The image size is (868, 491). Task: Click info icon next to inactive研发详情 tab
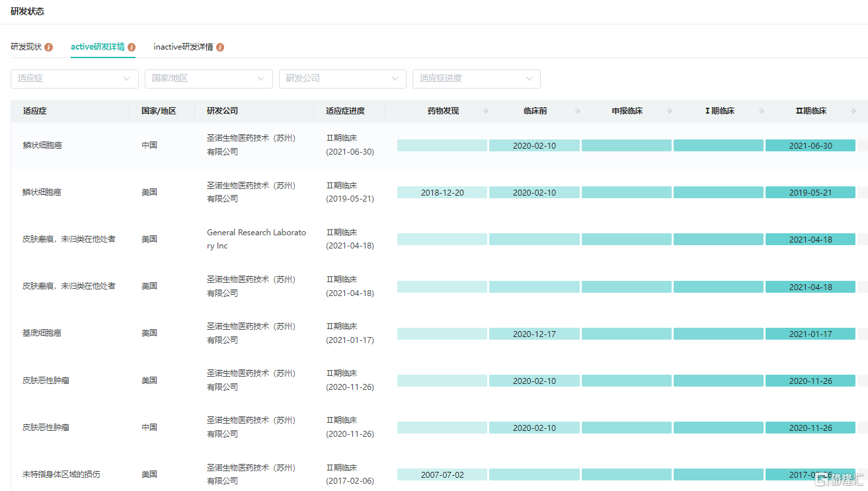point(220,48)
